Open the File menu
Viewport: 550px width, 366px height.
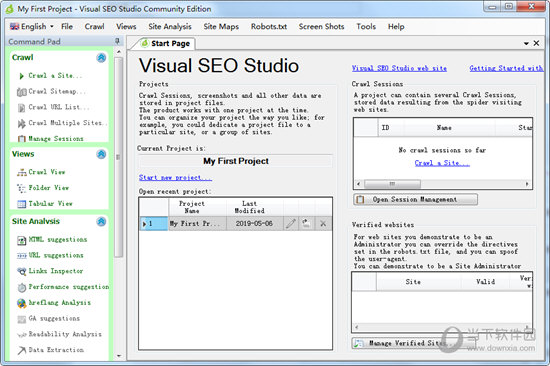(x=67, y=26)
